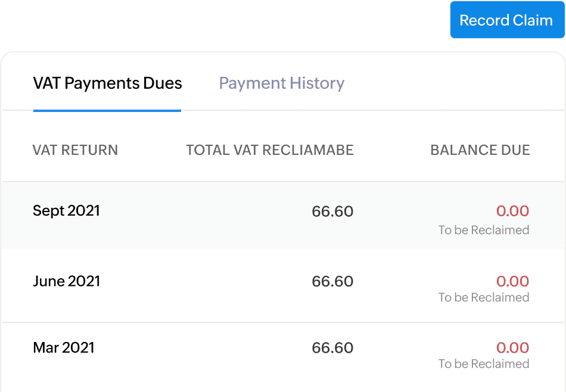Click the 66.60 amount for Sept 2021
566x392 pixels.
(x=332, y=211)
